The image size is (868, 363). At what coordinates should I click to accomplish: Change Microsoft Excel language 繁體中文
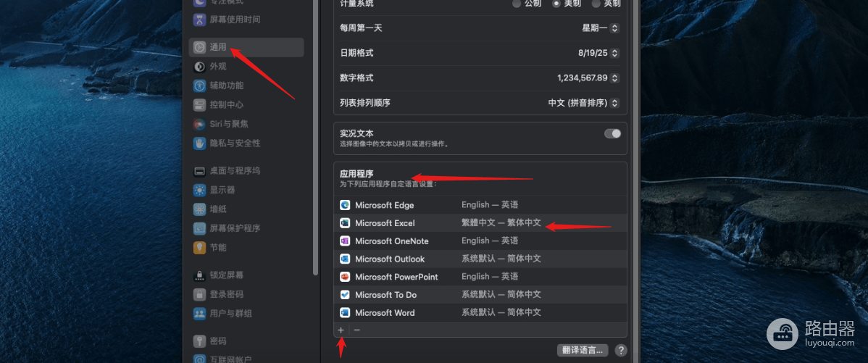point(501,223)
